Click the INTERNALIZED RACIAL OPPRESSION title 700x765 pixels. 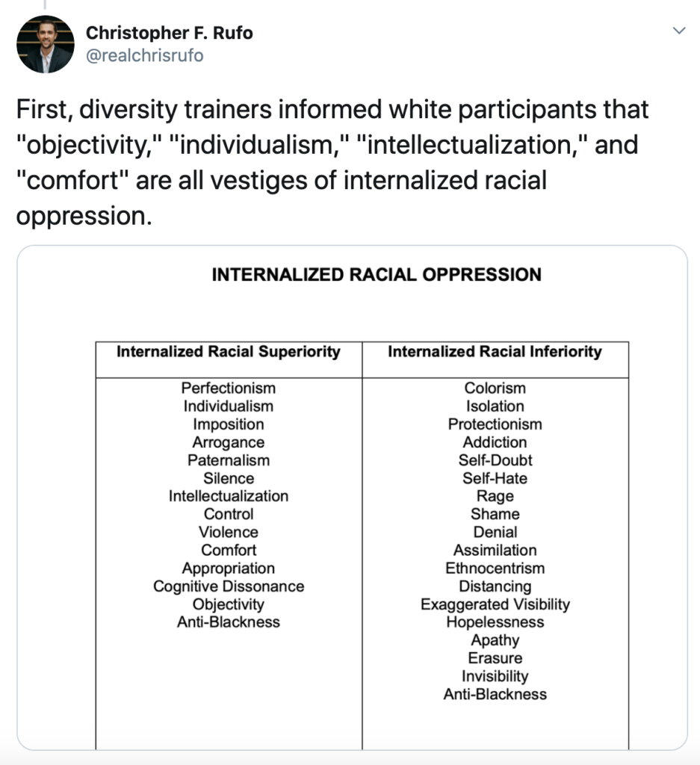pyautogui.click(x=377, y=275)
